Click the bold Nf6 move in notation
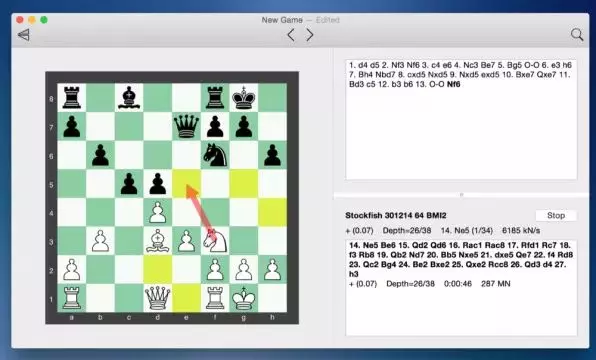The width and height of the screenshot is (596, 360). 453,84
